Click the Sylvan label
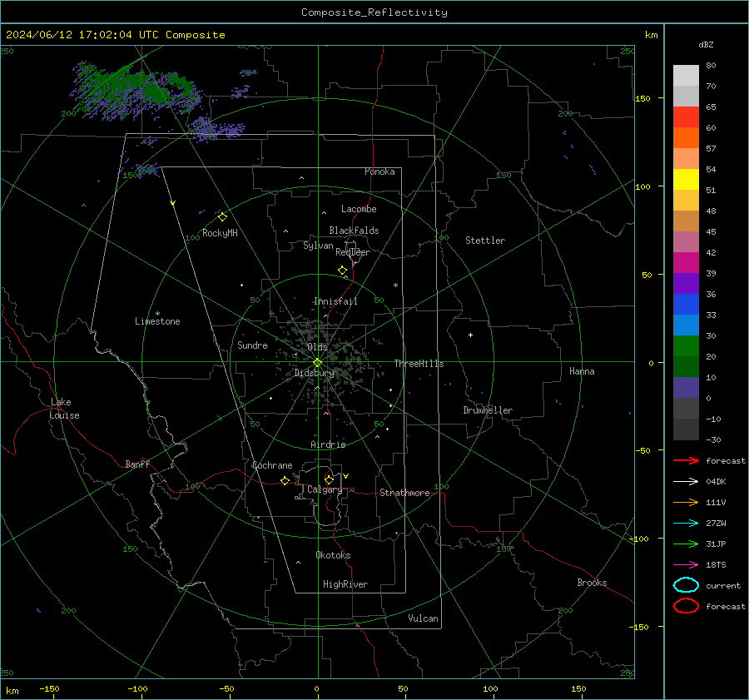 [x=318, y=246]
